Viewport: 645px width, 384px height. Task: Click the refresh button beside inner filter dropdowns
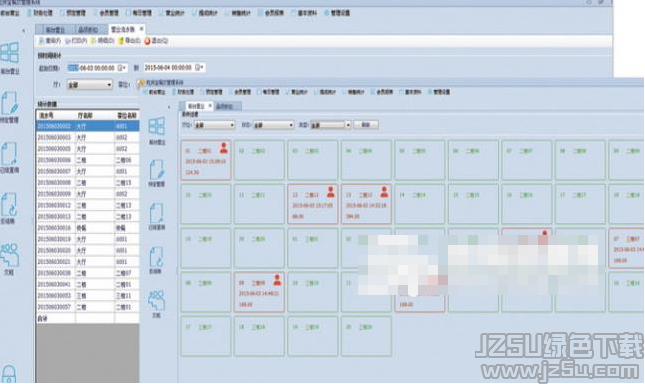click(x=366, y=125)
